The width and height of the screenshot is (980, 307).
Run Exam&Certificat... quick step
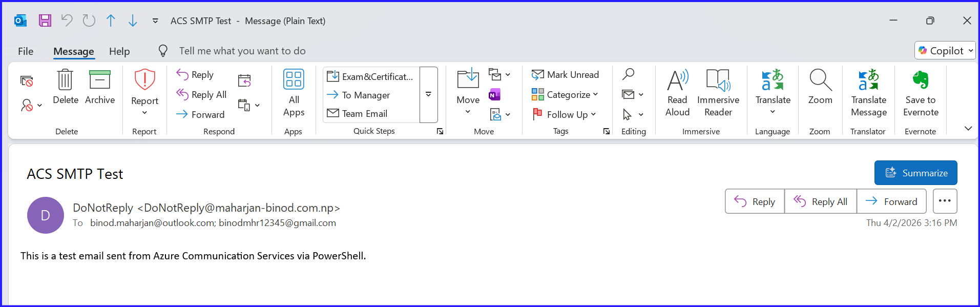370,76
